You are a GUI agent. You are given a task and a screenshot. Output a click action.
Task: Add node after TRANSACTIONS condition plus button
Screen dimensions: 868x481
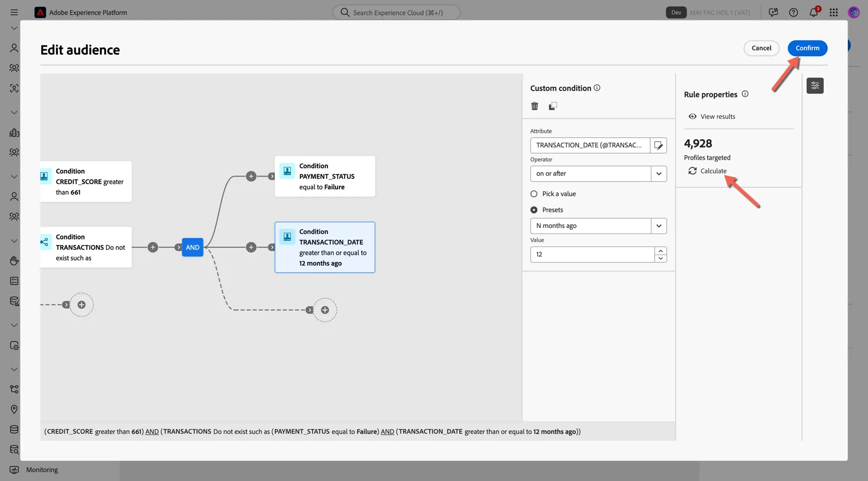(153, 247)
